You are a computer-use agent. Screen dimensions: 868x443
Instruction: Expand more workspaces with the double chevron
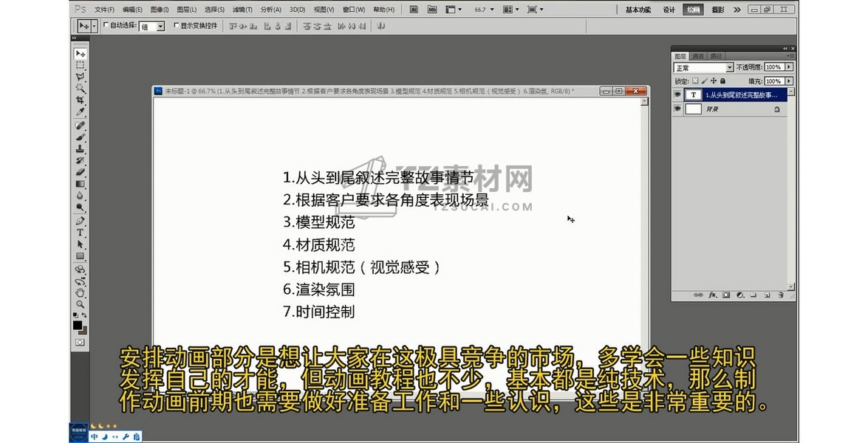tap(737, 10)
